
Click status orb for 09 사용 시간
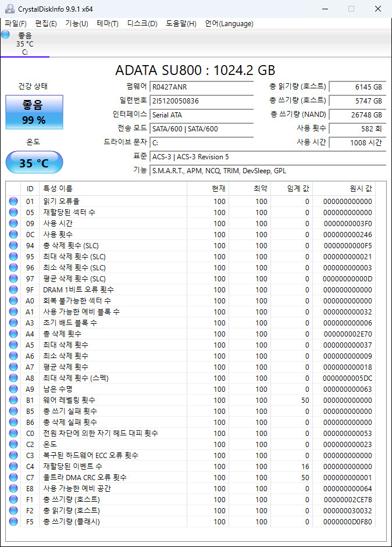[x=13, y=223]
